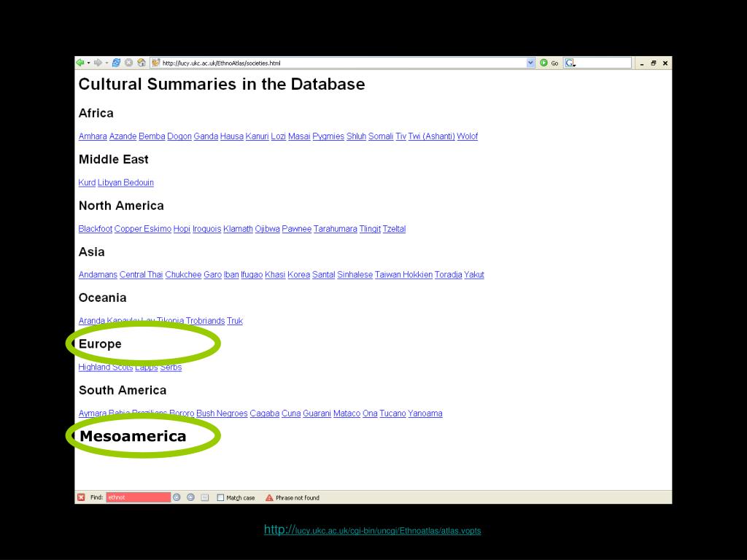This screenshot has height=560, width=747.
Task: Open the Truk link
Action: [x=235, y=321]
